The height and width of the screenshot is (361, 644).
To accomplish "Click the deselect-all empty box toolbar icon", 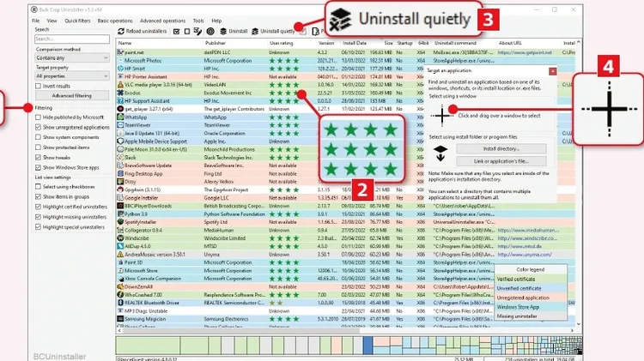I will 187,31.
